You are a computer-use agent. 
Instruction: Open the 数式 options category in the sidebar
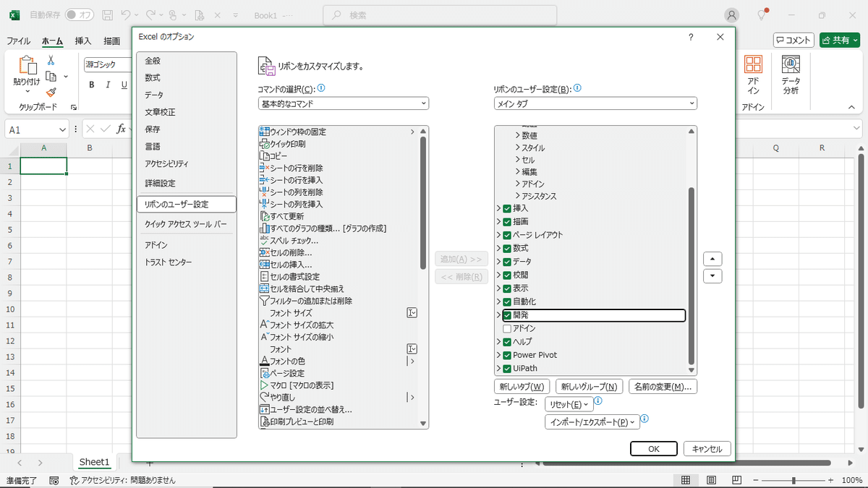click(x=187, y=77)
